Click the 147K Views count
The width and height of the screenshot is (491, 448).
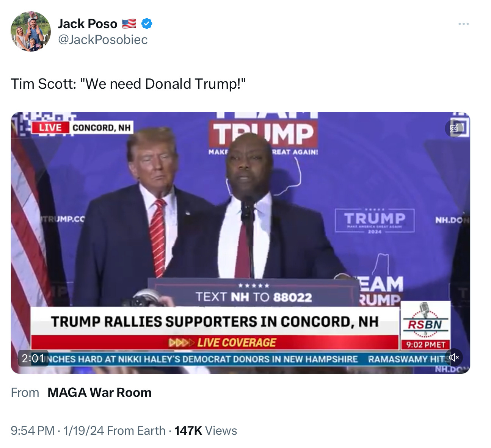point(205,431)
